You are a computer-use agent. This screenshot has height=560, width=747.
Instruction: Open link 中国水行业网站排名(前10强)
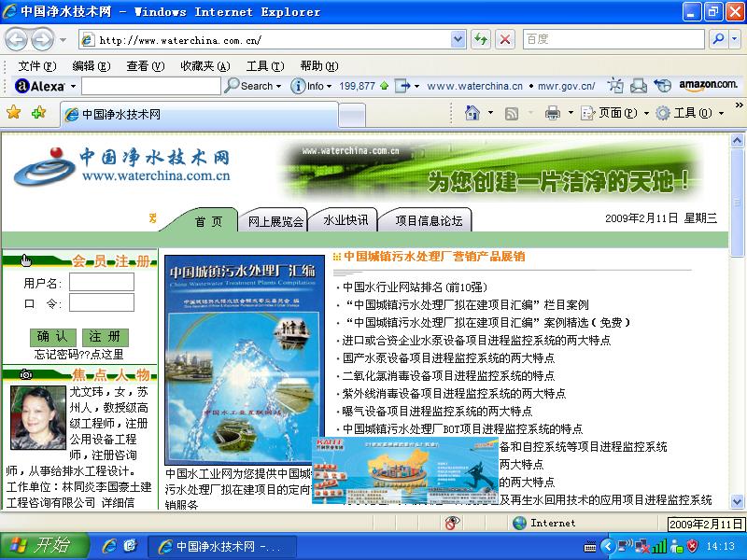[415, 287]
